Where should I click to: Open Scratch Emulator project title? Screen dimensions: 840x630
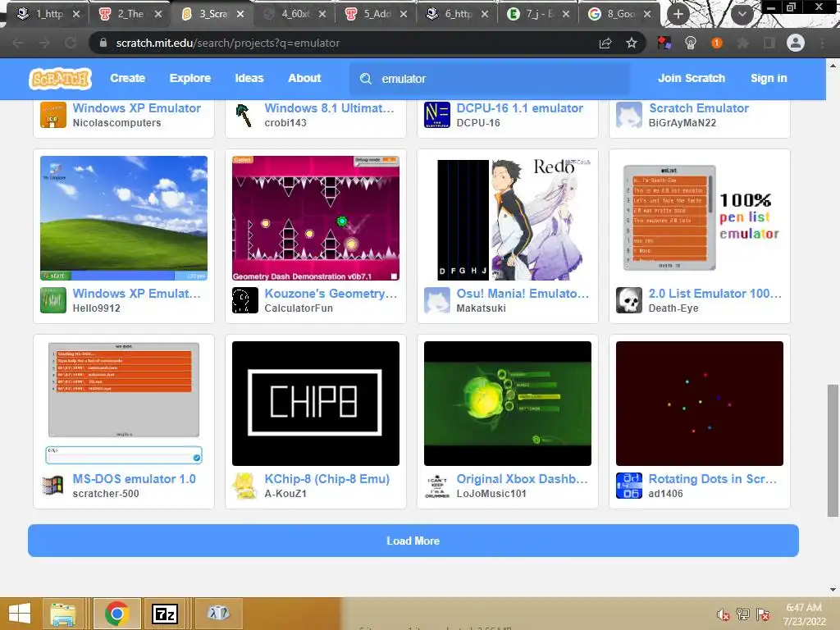(699, 108)
